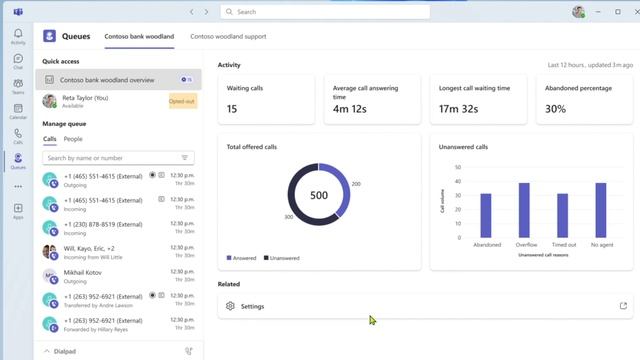Image resolution: width=640 pixels, height=360 pixels.
Task: Click the recording icon on the transferred +1 (263) call
Action: (152, 295)
